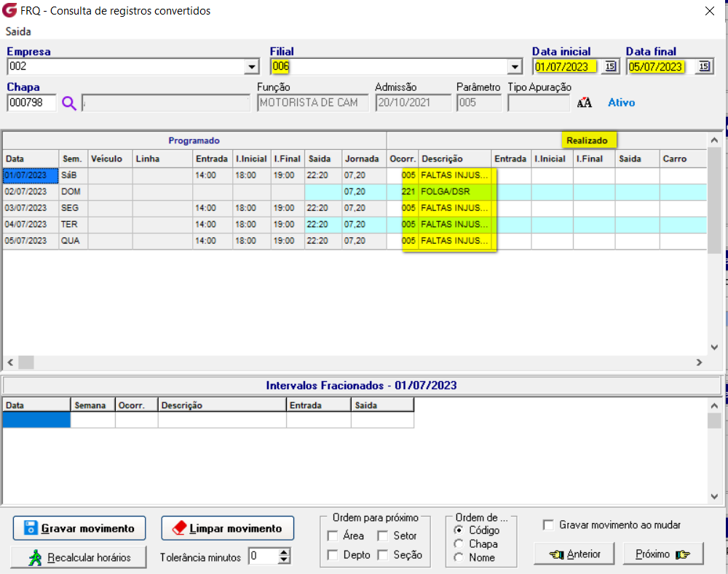Click the Descrição header in Intervalos Fracionados

click(x=222, y=405)
